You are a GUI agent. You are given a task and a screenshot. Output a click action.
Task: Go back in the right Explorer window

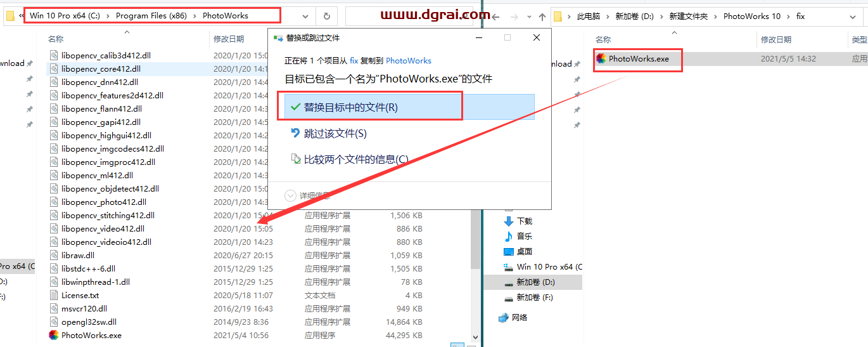[x=495, y=16]
